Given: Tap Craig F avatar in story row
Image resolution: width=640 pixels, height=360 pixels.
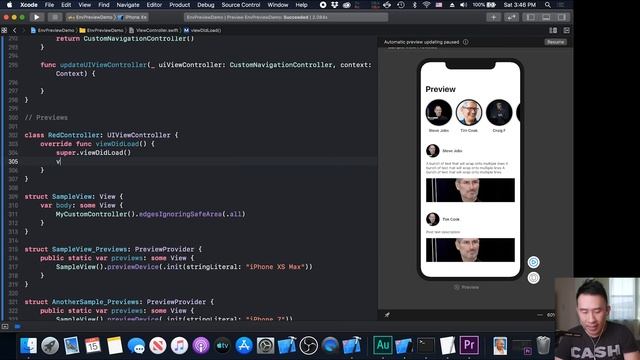Looking at the screenshot, I should (x=499, y=112).
